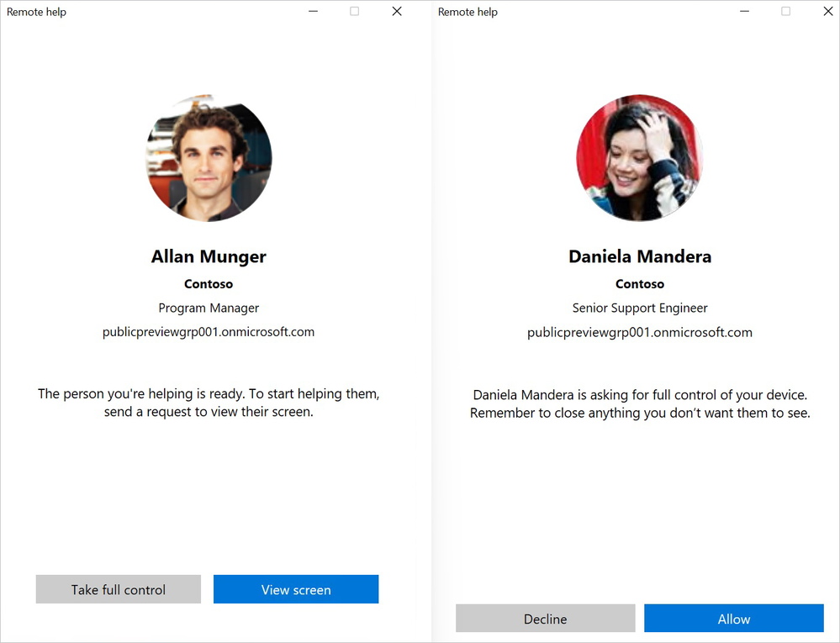840x643 pixels.
Task: Click the disabled maximize button in left window
Action: [x=355, y=11]
